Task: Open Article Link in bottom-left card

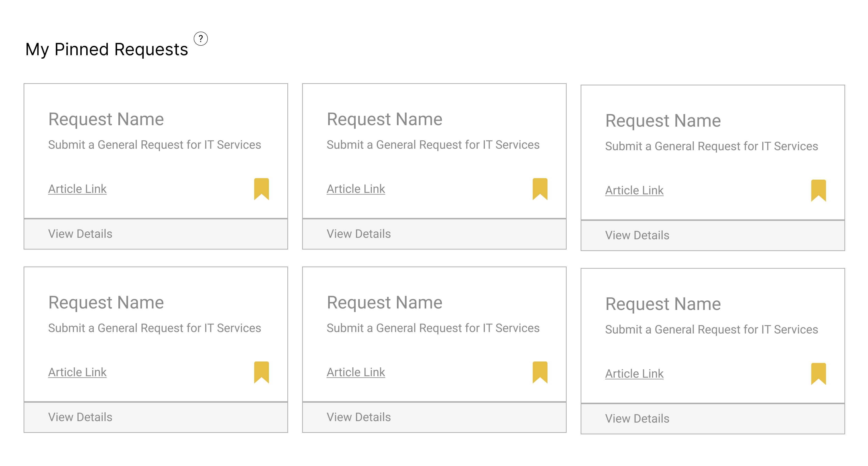Action: click(77, 372)
